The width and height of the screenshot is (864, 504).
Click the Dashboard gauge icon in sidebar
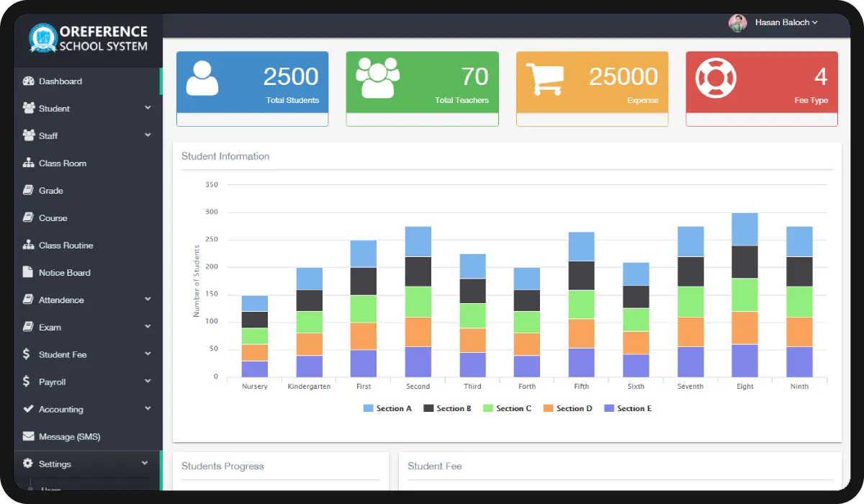[29, 81]
